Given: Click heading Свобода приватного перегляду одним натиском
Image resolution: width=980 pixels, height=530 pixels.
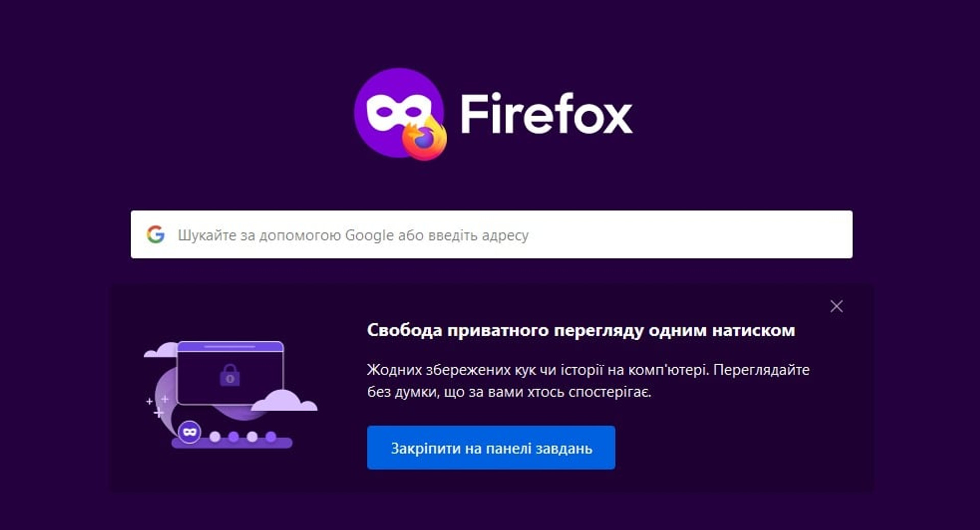Looking at the screenshot, I should pos(581,330).
